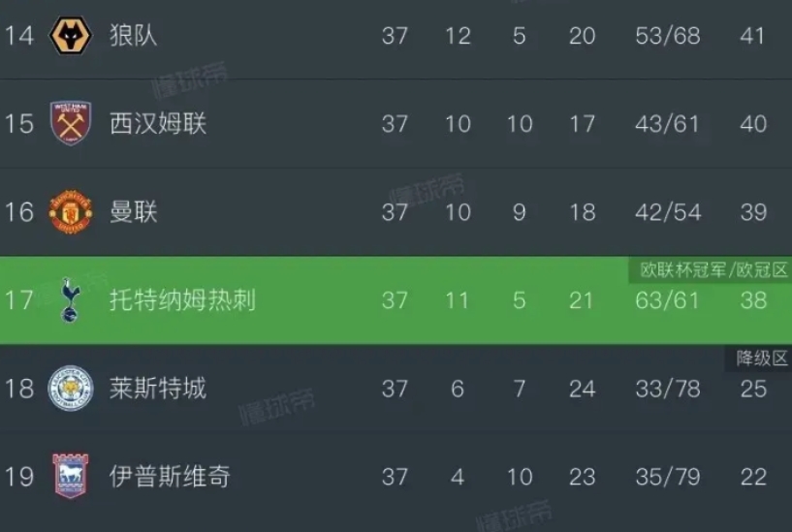This screenshot has height=532, width=792.
Task: Click the 伊普斯维奇 team name
Action: (171, 477)
